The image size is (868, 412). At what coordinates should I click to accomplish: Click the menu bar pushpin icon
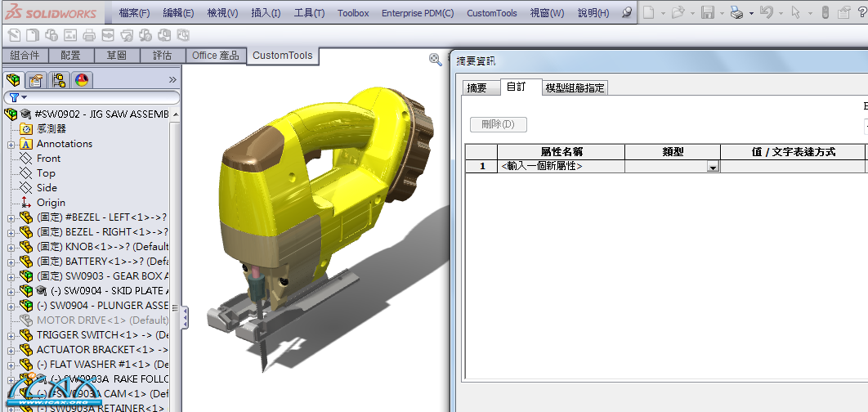[627, 12]
